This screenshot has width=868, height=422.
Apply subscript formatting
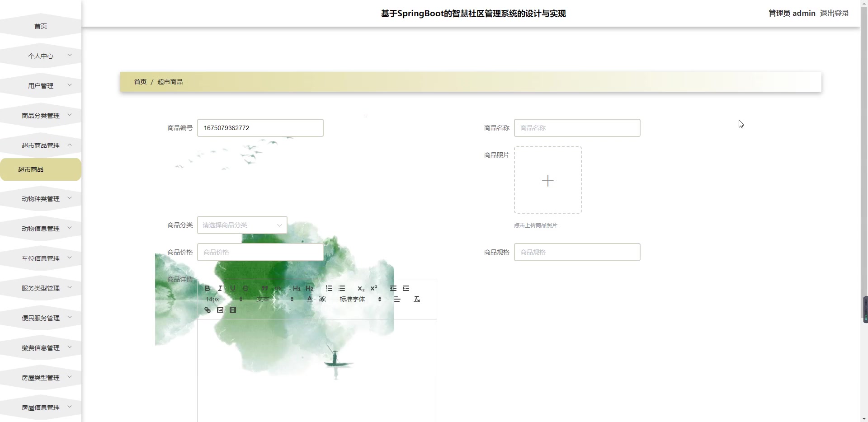click(x=361, y=288)
